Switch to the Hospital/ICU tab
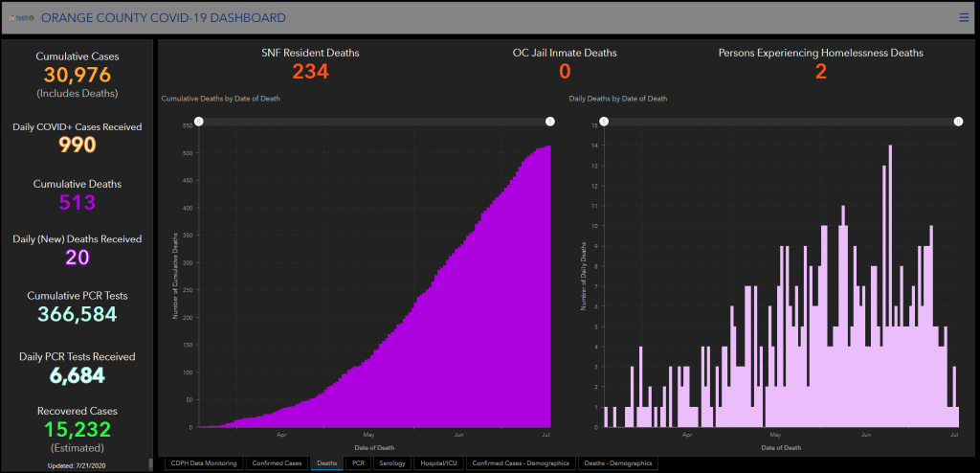The width and height of the screenshot is (980, 473). point(440,463)
